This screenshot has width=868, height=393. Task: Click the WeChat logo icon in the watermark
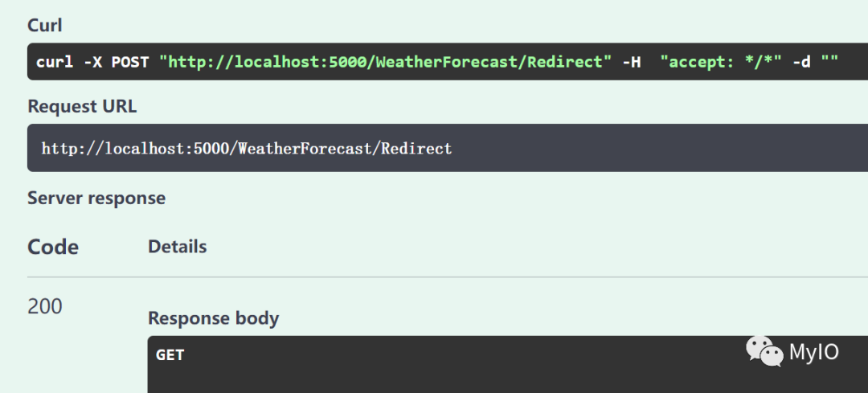click(x=764, y=351)
